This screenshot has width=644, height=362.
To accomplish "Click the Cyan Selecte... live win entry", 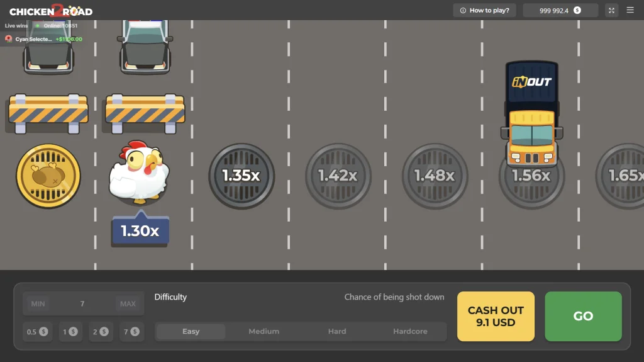I will coord(43,39).
